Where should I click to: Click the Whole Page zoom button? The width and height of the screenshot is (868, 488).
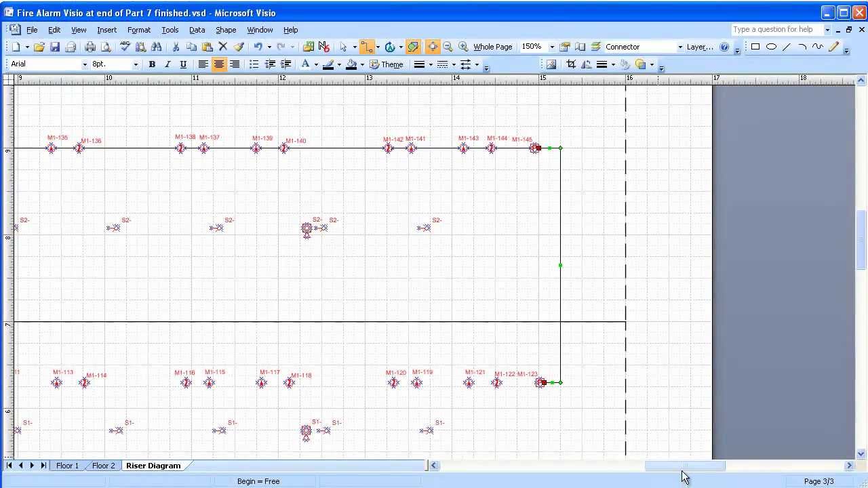492,46
